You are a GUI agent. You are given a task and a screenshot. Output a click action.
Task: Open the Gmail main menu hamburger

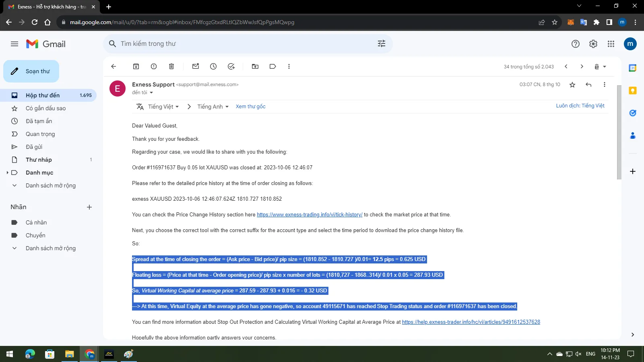pyautogui.click(x=14, y=44)
